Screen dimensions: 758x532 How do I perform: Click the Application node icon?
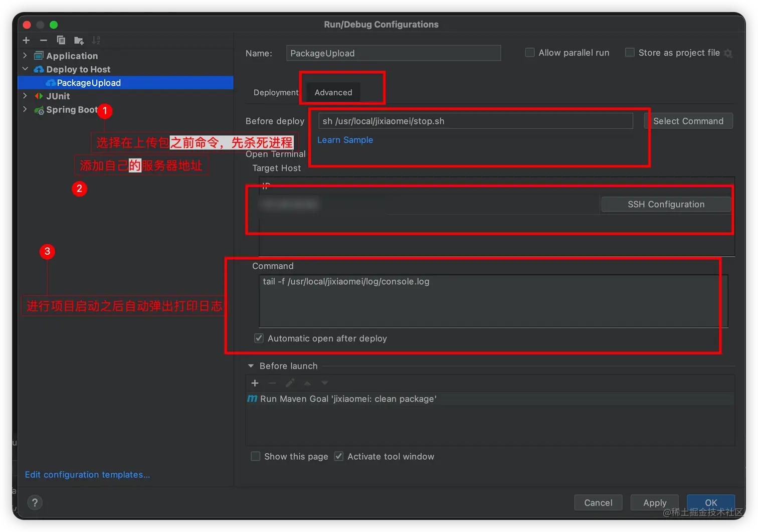pos(39,56)
